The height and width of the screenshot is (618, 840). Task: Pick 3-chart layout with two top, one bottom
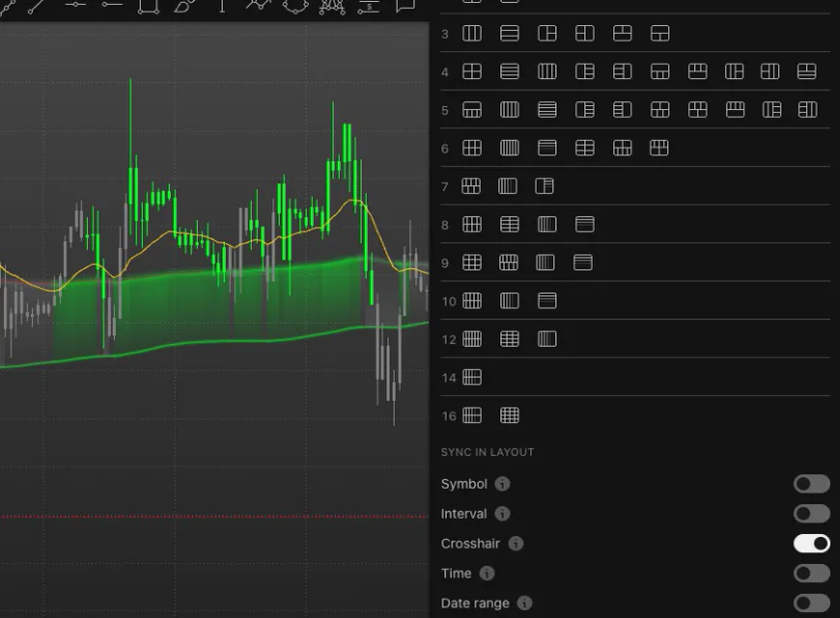(622, 33)
